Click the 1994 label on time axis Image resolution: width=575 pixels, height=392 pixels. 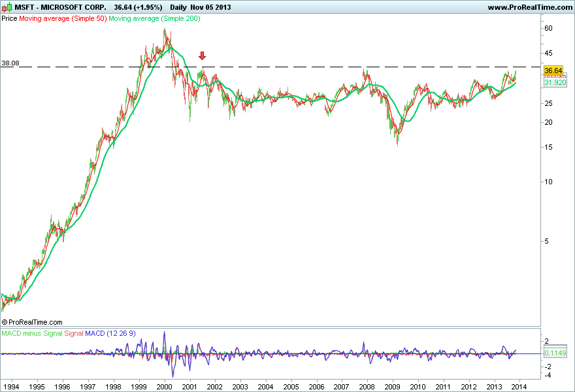point(11,387)
